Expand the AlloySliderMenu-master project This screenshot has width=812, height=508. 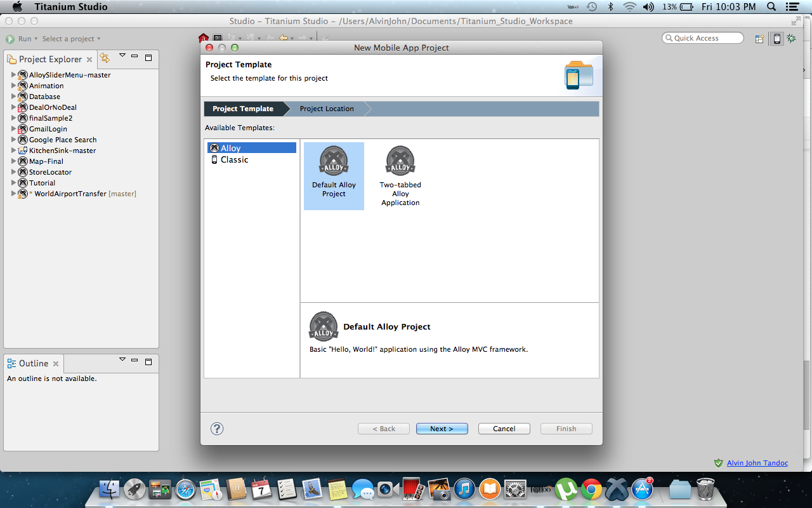point(13,75)
